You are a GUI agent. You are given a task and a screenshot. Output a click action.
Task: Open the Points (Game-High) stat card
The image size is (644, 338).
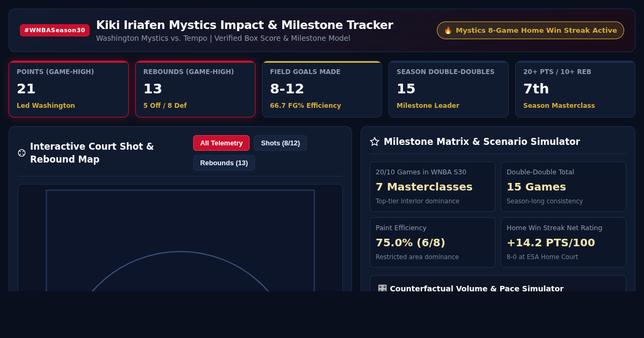pos(69,89)
